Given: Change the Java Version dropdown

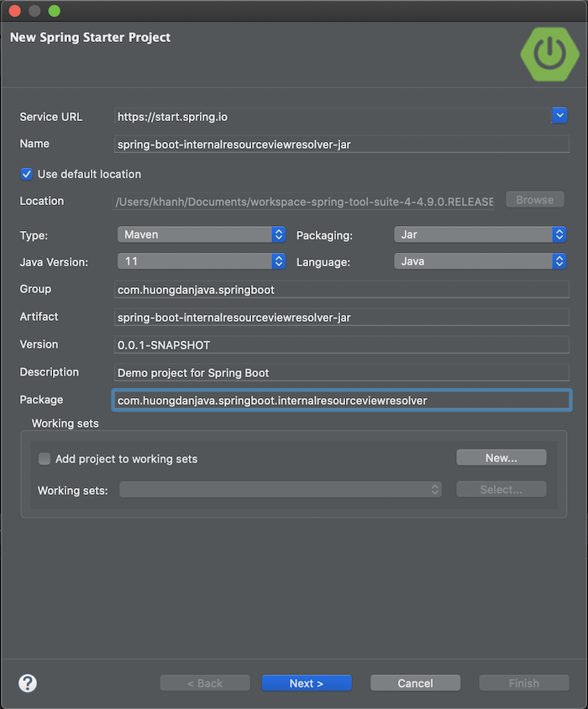Looking at the screenshot, I should point(202,261).
